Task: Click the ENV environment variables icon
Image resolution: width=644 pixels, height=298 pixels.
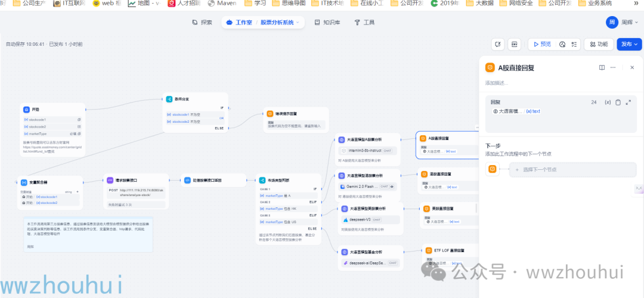Action: (515, 44)
